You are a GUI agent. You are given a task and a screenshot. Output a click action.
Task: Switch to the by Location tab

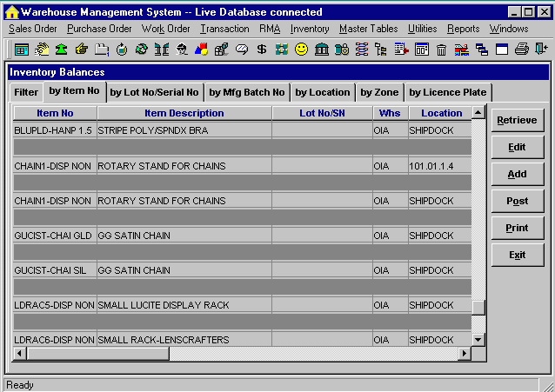[322, 92]
